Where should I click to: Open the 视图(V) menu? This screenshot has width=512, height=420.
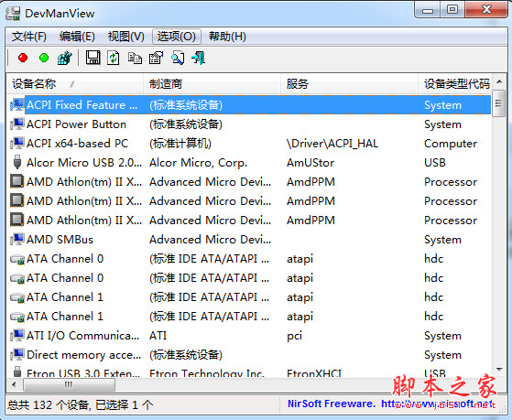click(126, 37)
